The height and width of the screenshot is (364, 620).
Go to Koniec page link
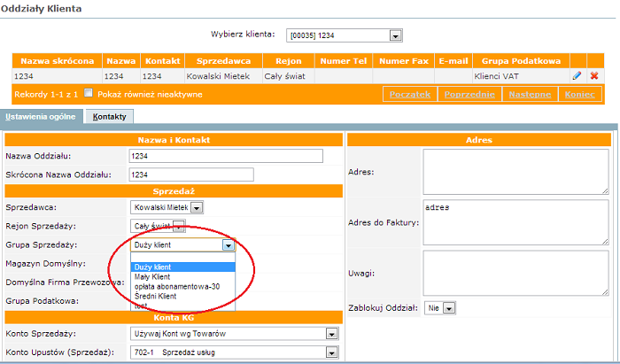pos(579,94)
